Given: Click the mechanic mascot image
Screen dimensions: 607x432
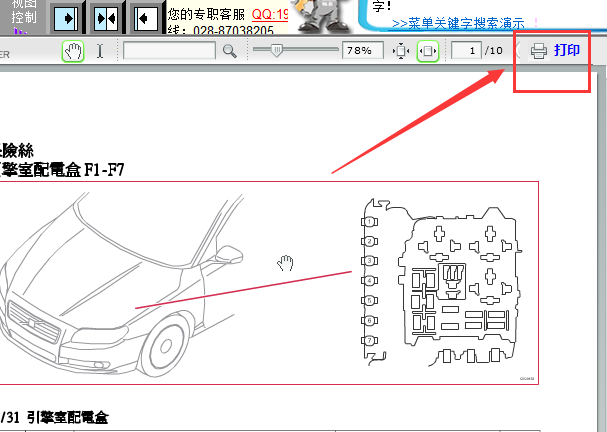Looking at the screenshot, I should click(x=321, y=17).
